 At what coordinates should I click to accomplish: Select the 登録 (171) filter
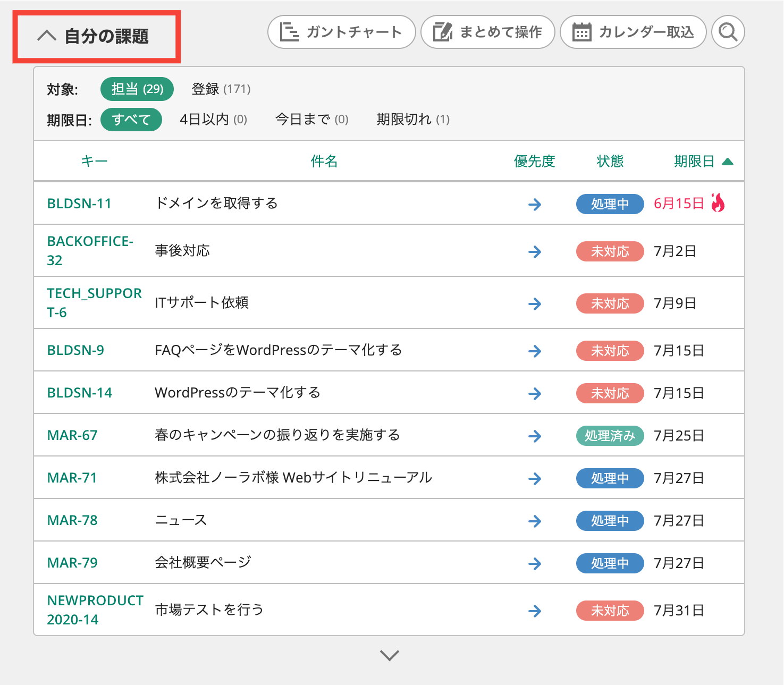coord(221,89)
